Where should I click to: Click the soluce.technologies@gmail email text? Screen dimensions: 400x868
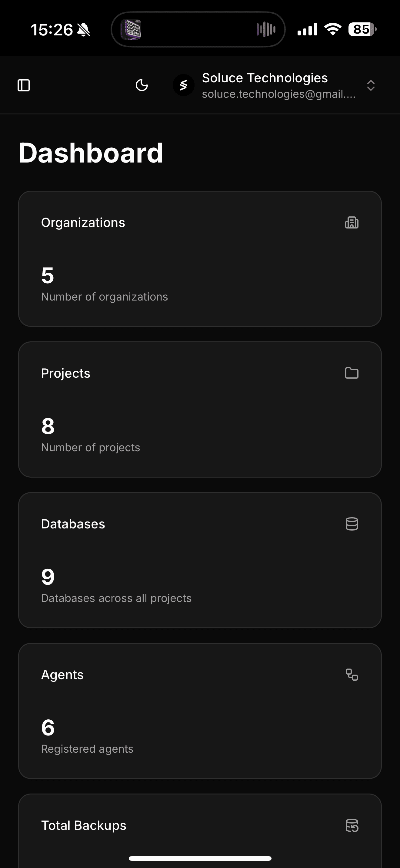278,94
